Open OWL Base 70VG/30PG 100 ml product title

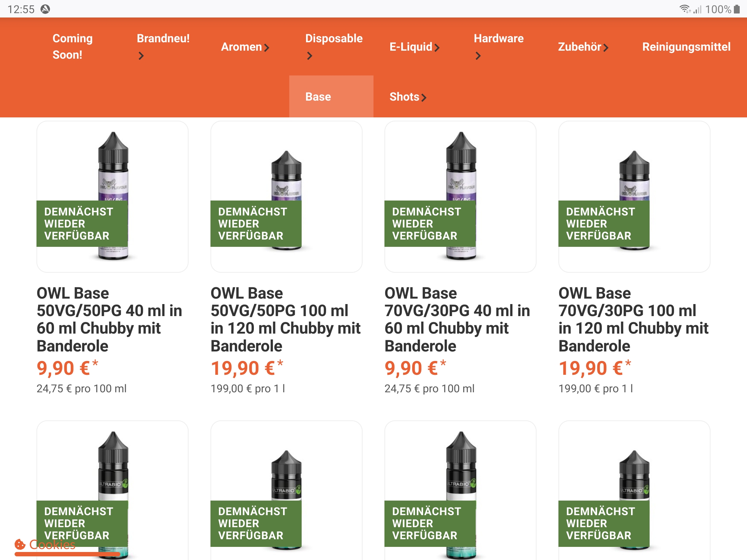(633, 319)
